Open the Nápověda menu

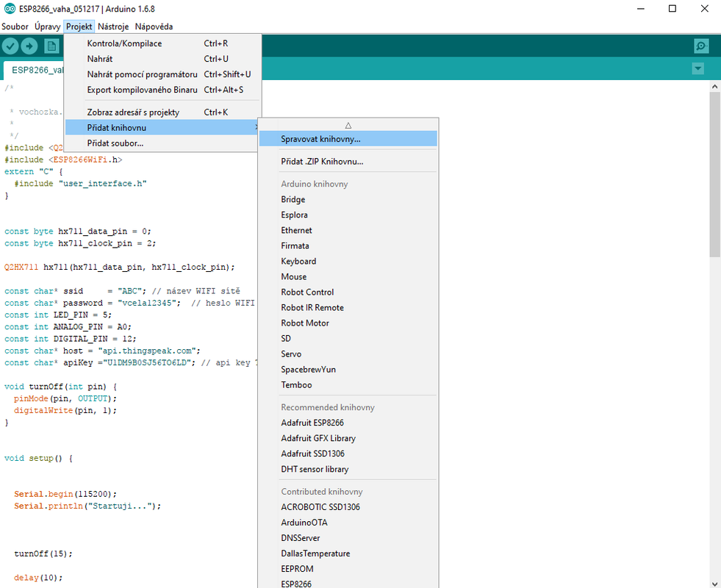(154, 26)
